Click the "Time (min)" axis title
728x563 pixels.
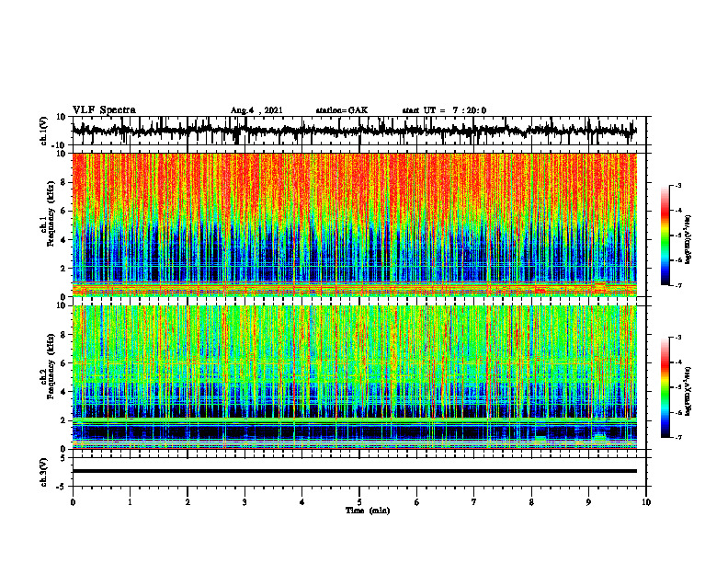[x=368, y=511]
